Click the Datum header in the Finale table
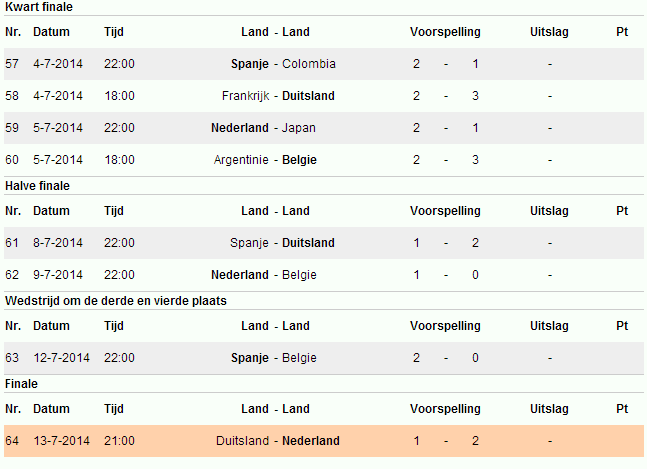Screen dimensions: 647x469 click(51, 409)
